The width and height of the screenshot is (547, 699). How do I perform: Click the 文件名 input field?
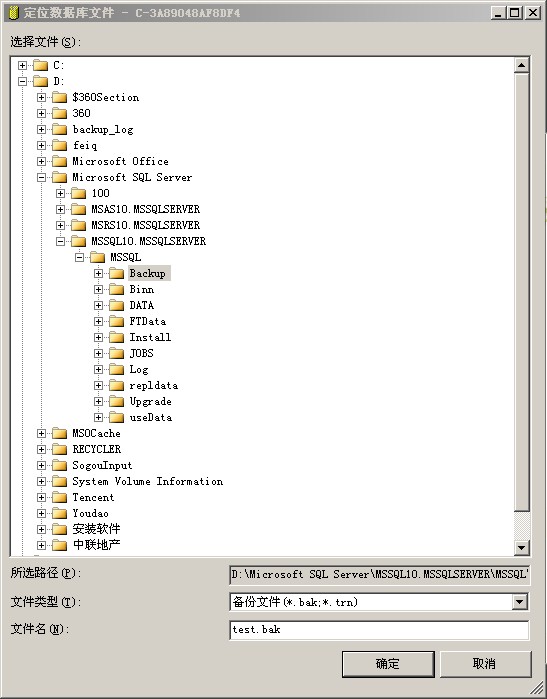coord(379,630)
